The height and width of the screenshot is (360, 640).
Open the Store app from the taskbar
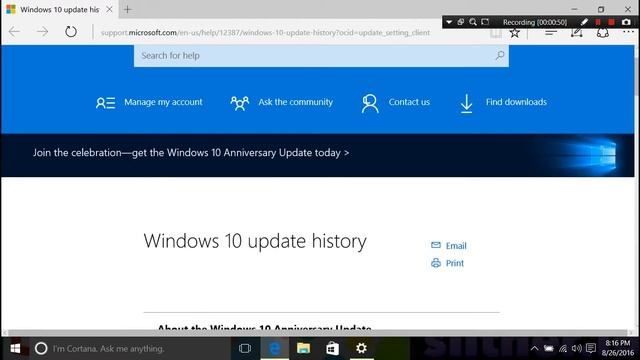pos(332,348)
